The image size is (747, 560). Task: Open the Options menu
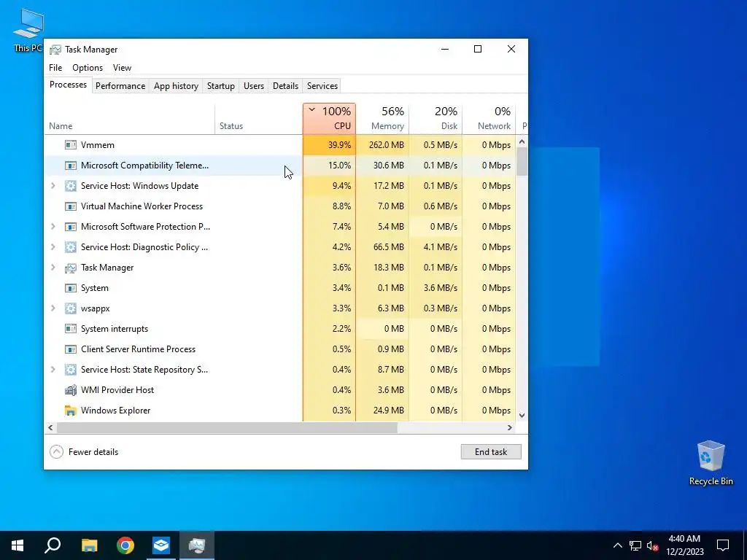pyautogui.click(x=88, y=68)
